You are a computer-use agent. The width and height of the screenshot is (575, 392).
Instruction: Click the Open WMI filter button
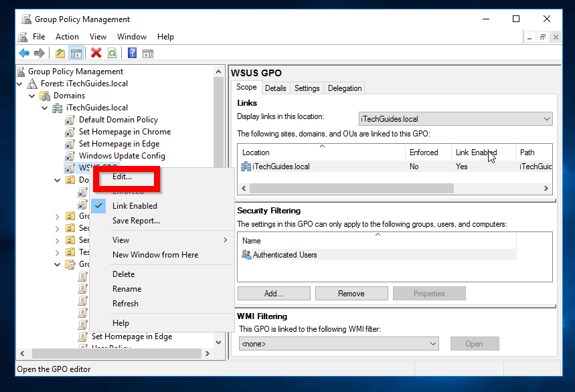474,344
